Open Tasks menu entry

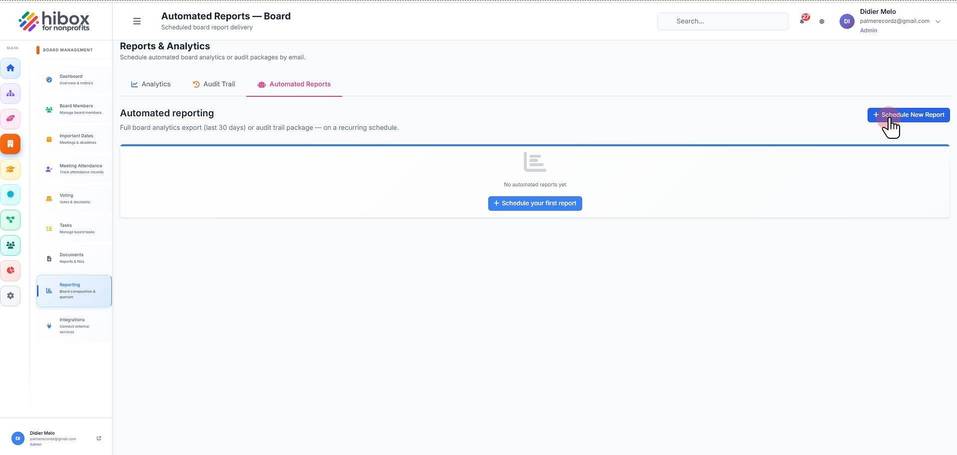coord(74,228)
